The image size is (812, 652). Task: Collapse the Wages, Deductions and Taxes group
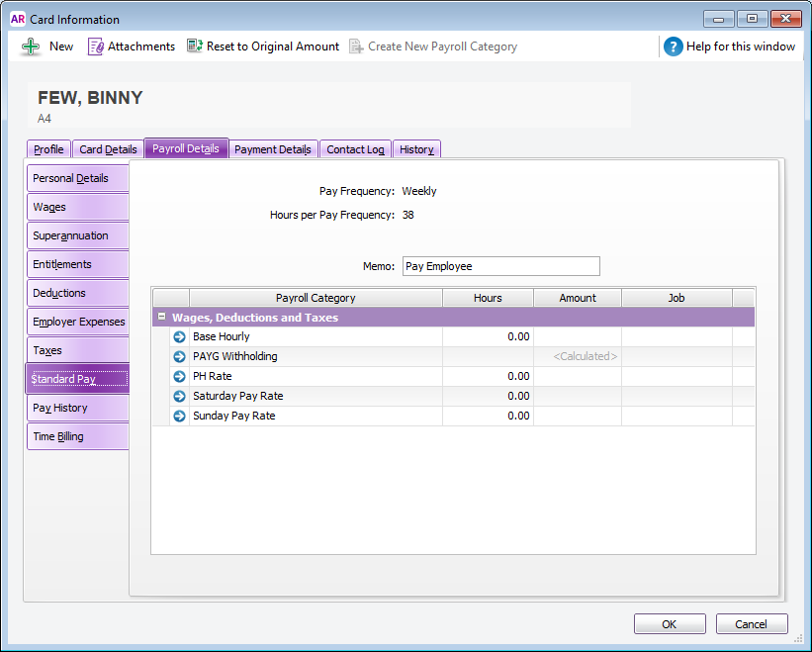click(x=161, y=316)
